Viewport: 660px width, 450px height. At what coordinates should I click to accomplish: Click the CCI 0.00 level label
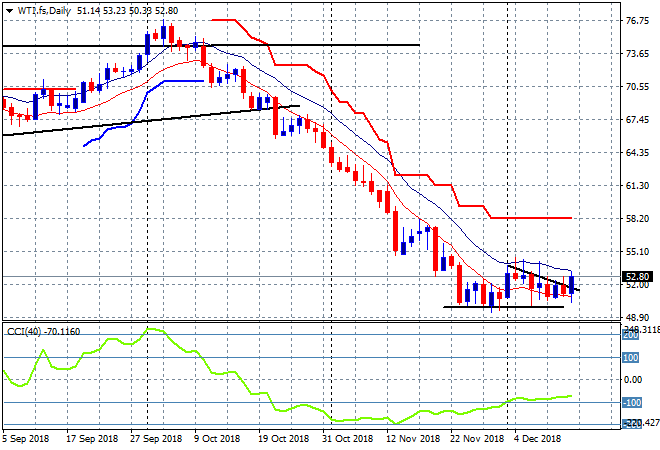633,380
